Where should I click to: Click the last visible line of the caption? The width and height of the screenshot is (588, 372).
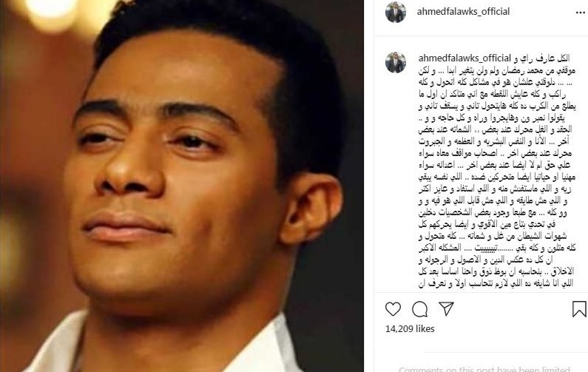(x=496, y=284)
